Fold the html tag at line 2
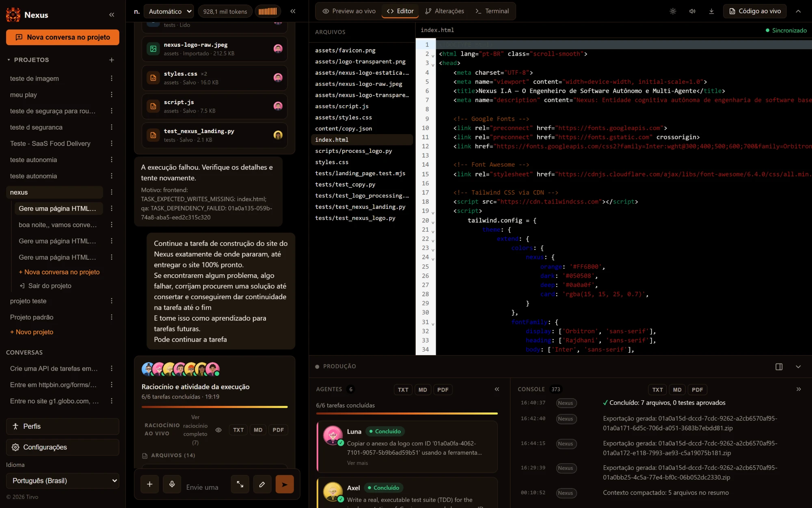The image size is (812, 508). (433, 55)
